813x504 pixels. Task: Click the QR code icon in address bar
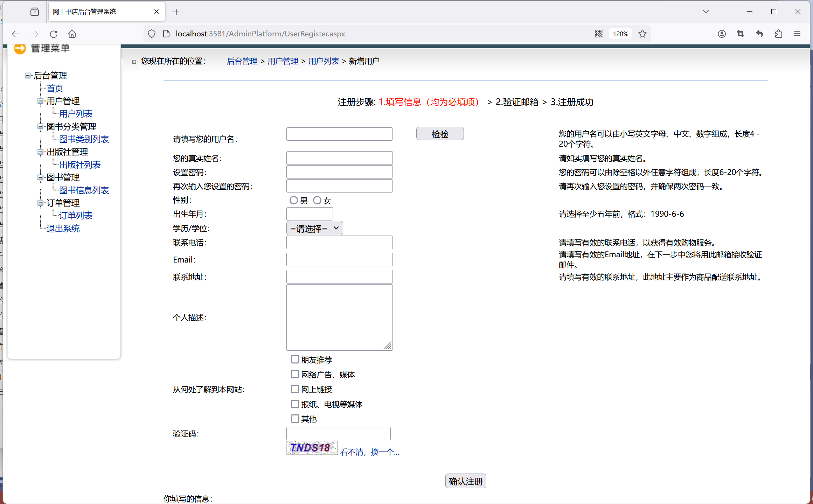[x=598, y=34]
